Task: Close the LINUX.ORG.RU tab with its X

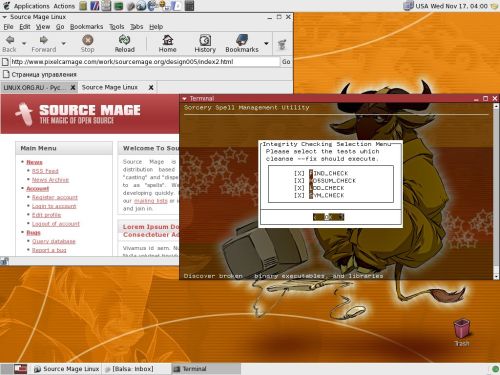Action: point(73,88)
